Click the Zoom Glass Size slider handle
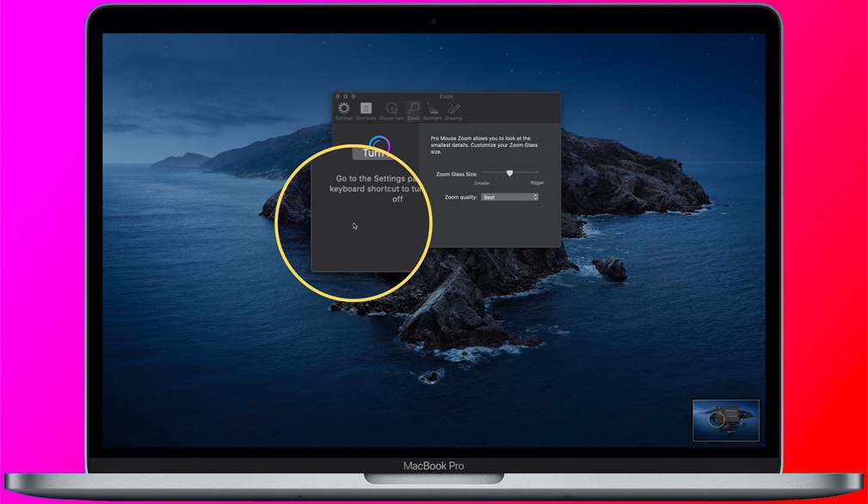Viewport: 868px width, 504px height. pos(510,173)
